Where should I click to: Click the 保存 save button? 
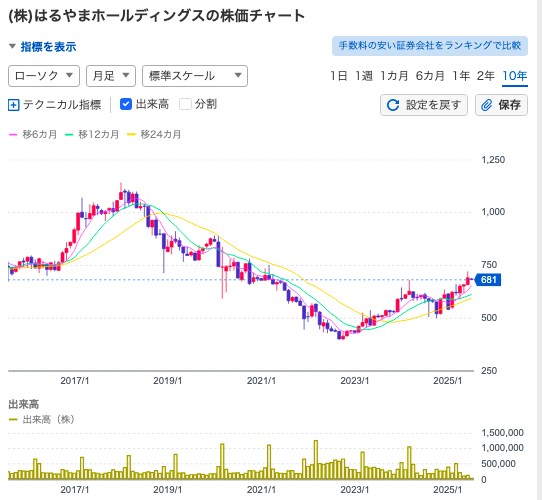pos(501,105)
